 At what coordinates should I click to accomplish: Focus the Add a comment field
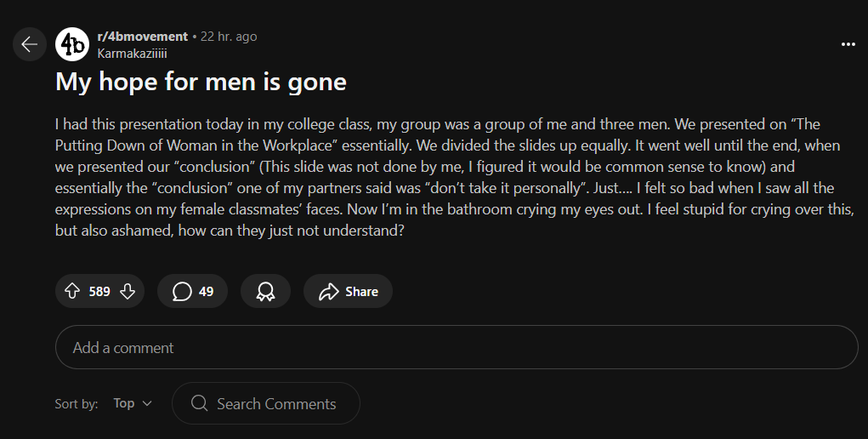click(457, 347)
